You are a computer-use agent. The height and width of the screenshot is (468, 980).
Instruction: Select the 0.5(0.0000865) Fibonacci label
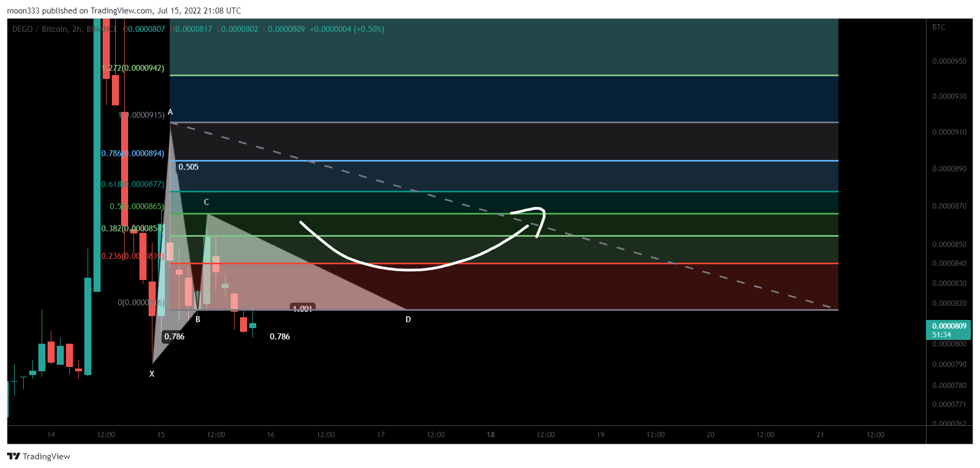(x=137, y=206)
